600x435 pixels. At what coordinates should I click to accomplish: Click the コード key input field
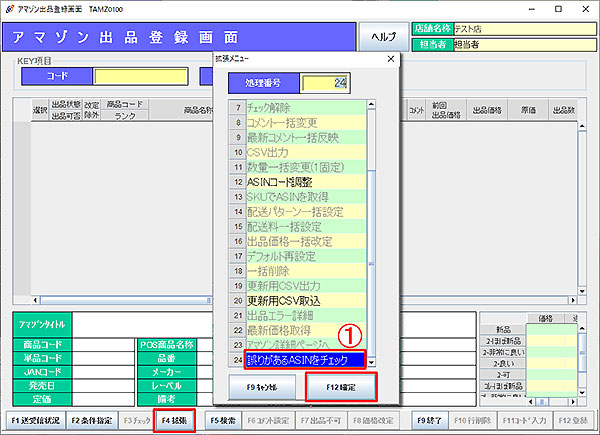pyautogui.click(x=140, y=74)
